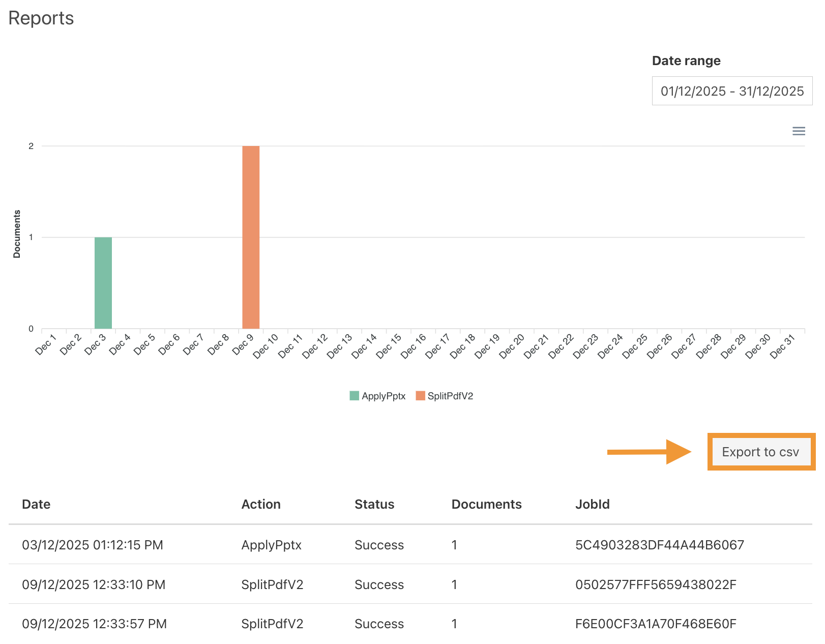Sort the table by the Date column
The image size is (825, 644).
36,504
